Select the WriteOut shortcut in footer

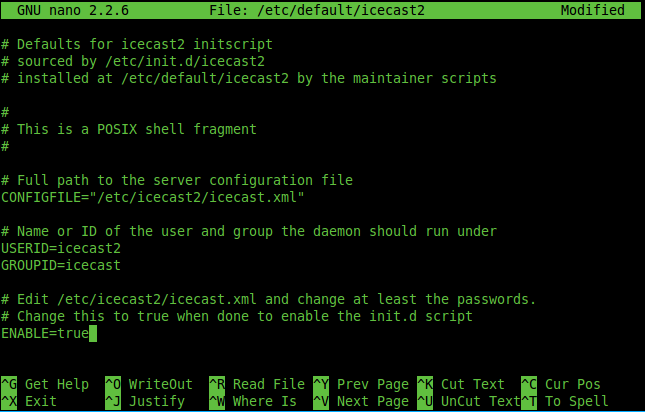point(160,384)
